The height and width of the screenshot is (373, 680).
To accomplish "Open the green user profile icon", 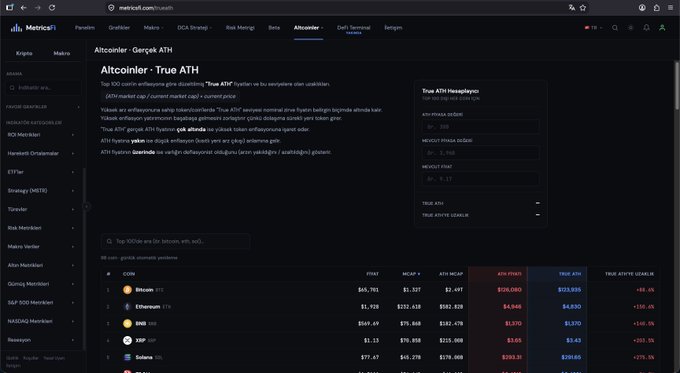I will tap(662, 28).
